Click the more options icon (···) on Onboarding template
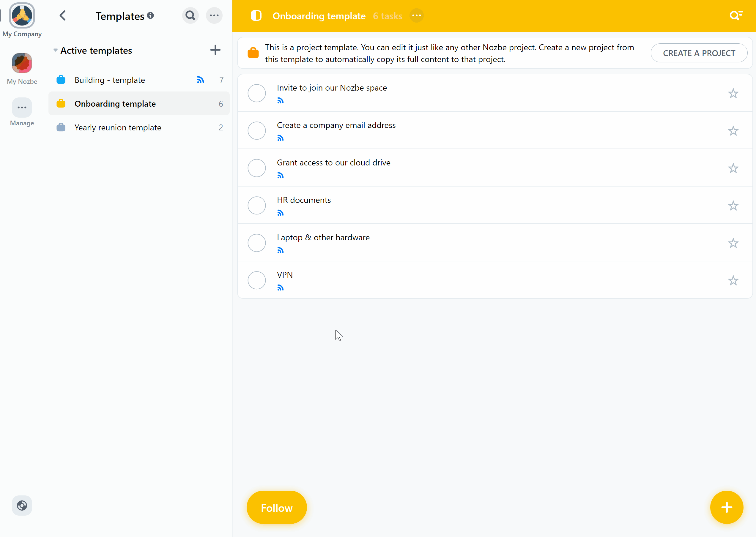756x537 pixels. pyautogui.click(x=416, y=16)
